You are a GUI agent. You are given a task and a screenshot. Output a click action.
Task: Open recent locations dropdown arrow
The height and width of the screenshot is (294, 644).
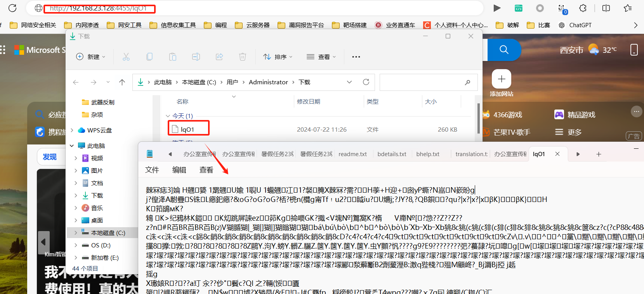click(x=108, y=82)
